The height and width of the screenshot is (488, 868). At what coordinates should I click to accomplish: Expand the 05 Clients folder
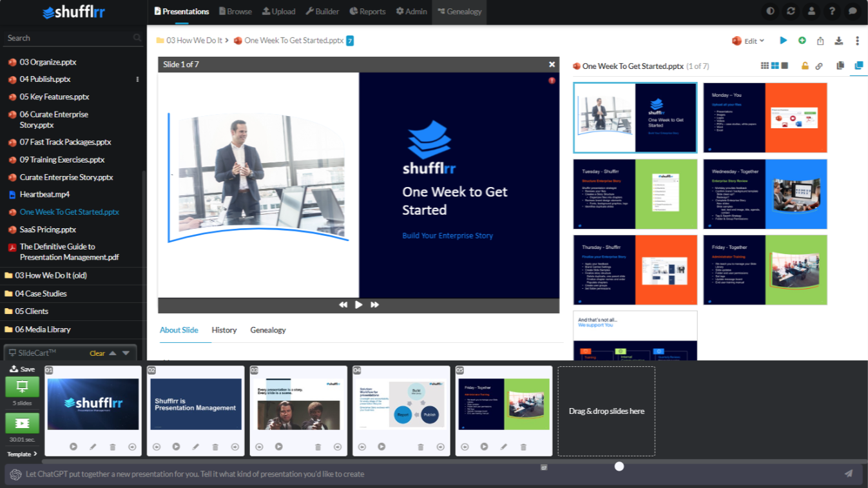tap(32, 311)
